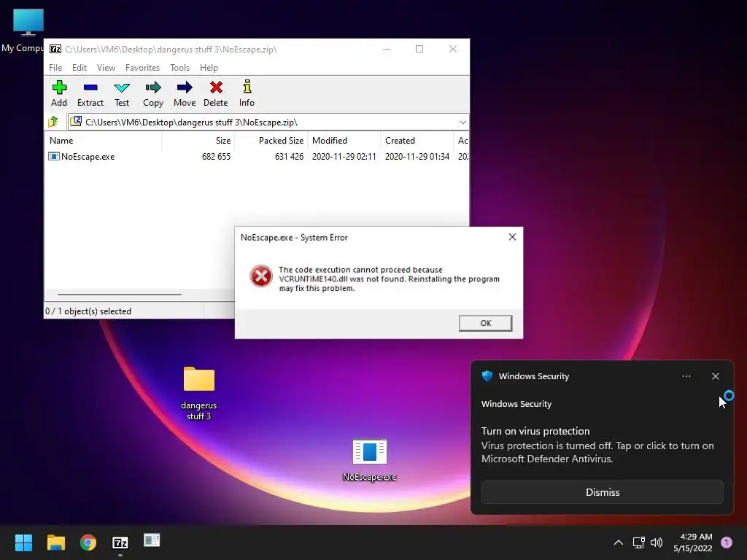Click the Extract toolbar icon
Screen dimensions: 747x560
tap(90, 93)
